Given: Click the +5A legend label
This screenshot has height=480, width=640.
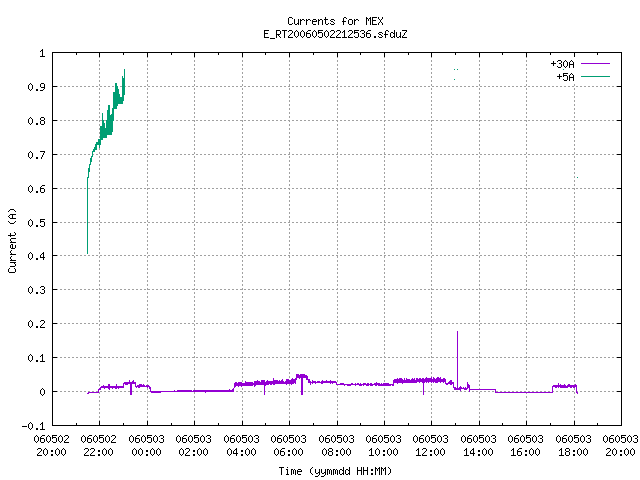Looking at the screenshot, I should pyautogui.click(x=565, y=77).
